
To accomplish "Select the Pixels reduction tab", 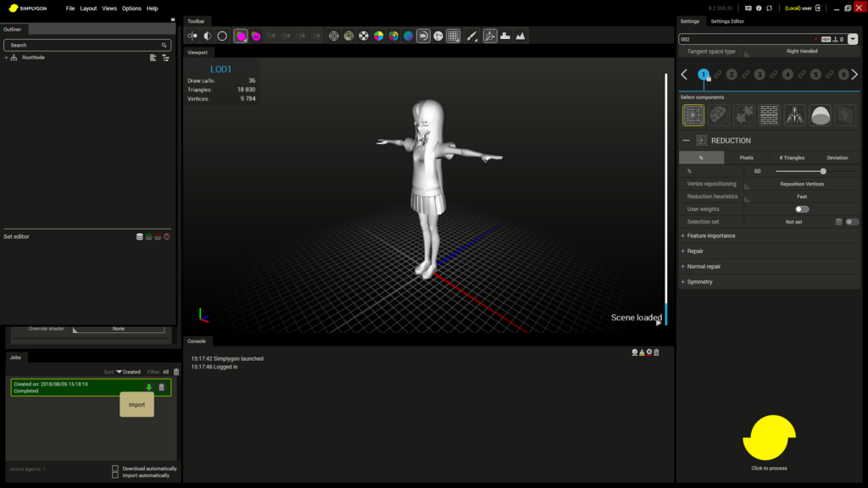I will click(746, 158).
